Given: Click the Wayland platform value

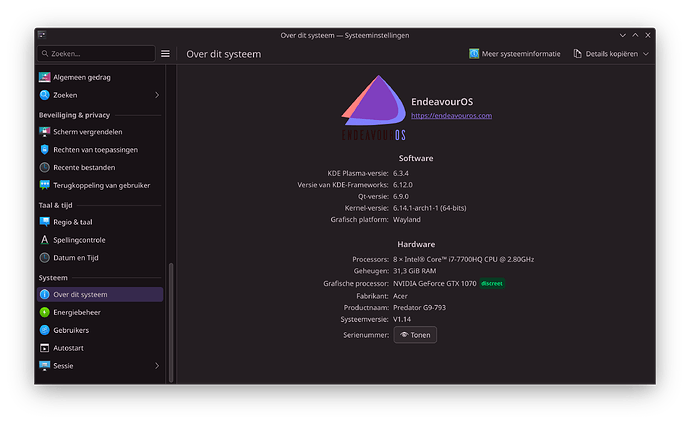Looking at the screenshot, I should [x=407, y=220].
